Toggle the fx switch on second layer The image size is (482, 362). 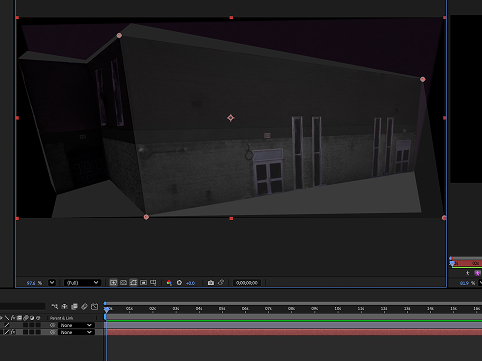click(x=13, y=332)
